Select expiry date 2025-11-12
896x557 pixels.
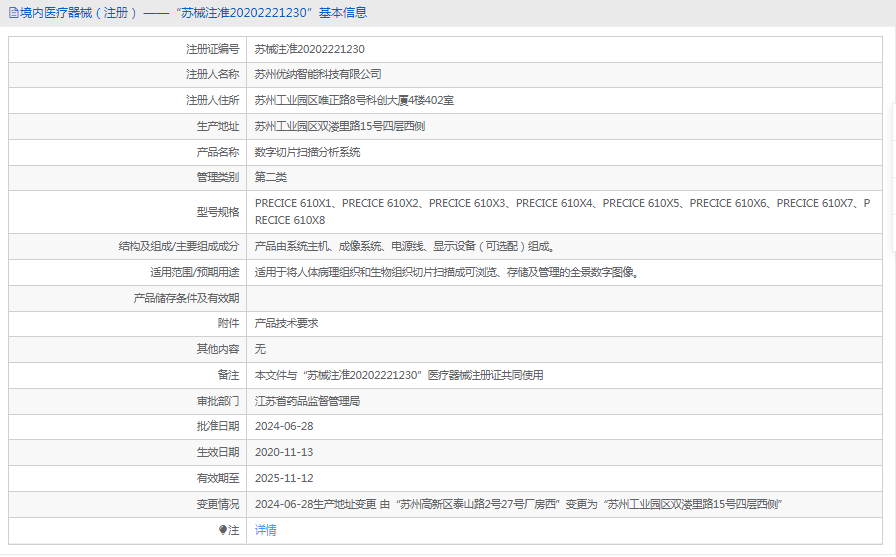[284, 478]
